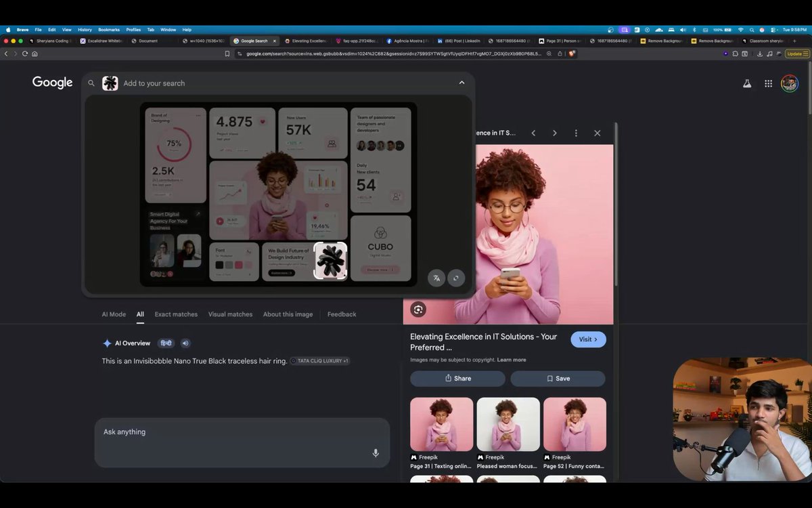Open the Pleased woman focus thumbnail
The height and width of the screenshot is (508, 812).
(x=508, y=424)
